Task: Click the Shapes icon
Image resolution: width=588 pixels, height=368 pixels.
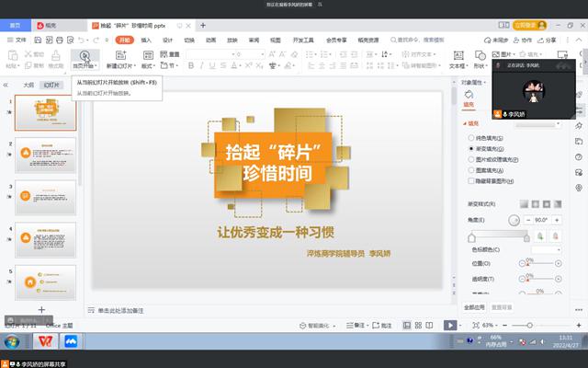Action: 480,55
